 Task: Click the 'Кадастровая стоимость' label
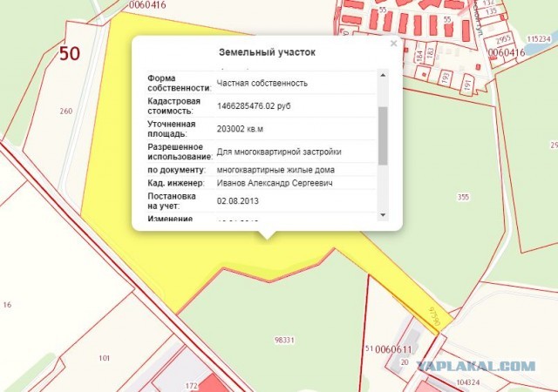[174, 106]
